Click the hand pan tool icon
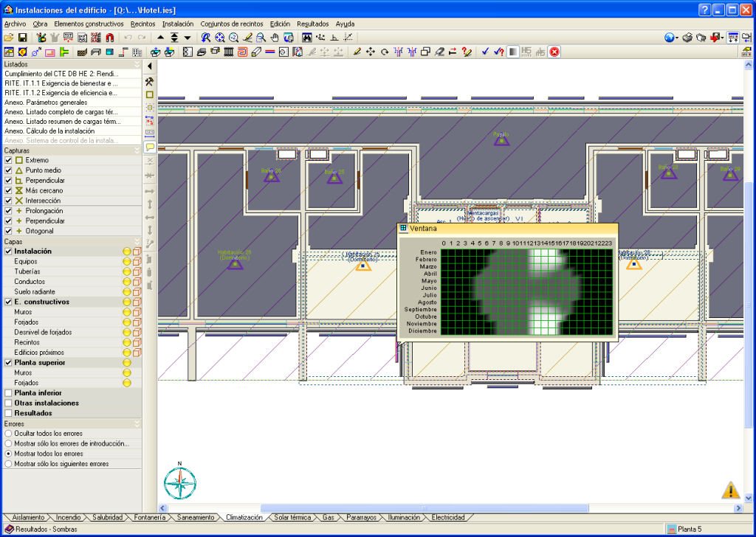Screen dimensions: 756x537 click(x=275, y=38)
